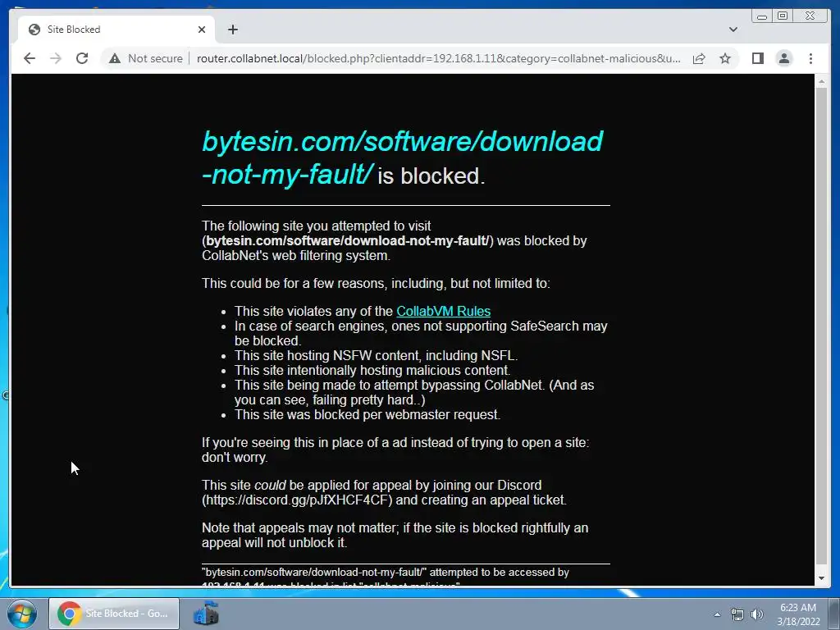Toggle the Chrome side panel
The image size is (840, 630).
click(757, 58)
